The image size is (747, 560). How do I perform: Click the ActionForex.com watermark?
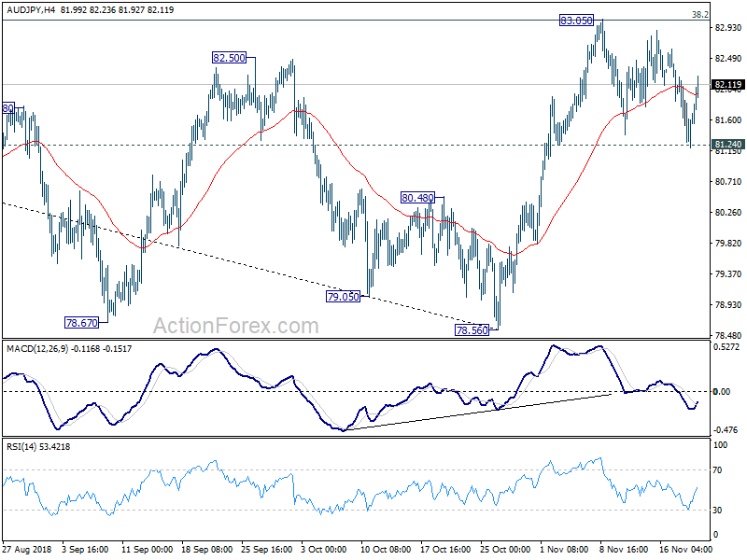236,326
